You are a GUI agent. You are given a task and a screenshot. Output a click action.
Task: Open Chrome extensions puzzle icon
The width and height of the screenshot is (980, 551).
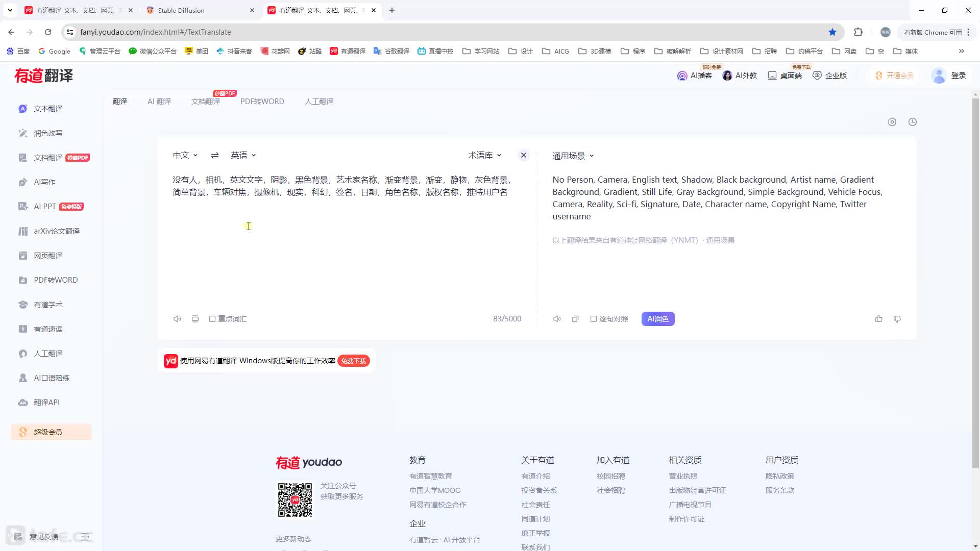[858, 32]
